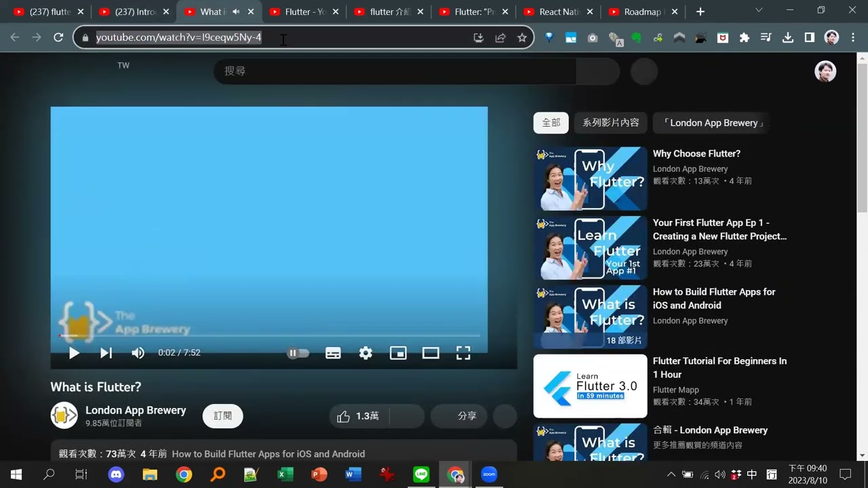Viewport: 868px width, 488px height.
Task: Open the Why Choose Flutter? thumbnail
Action: click(x=590, y=179)
